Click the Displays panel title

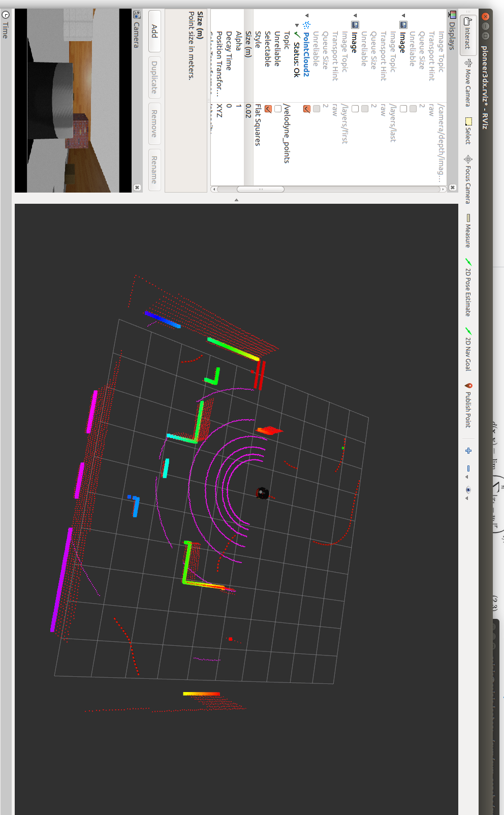point(452,36)
